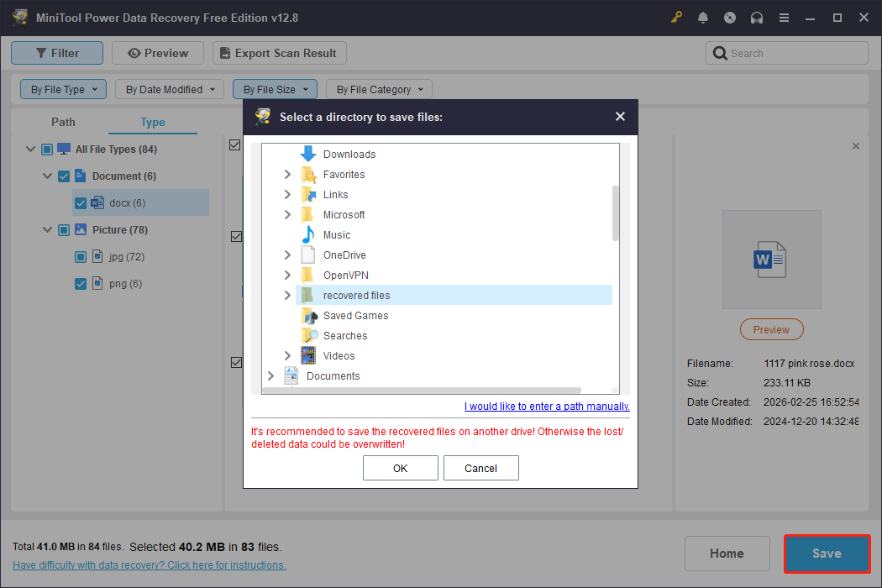The image size is (882, 588).
Task: Select the Type tab
Action: pyautogui.click(x=152, y=122)
